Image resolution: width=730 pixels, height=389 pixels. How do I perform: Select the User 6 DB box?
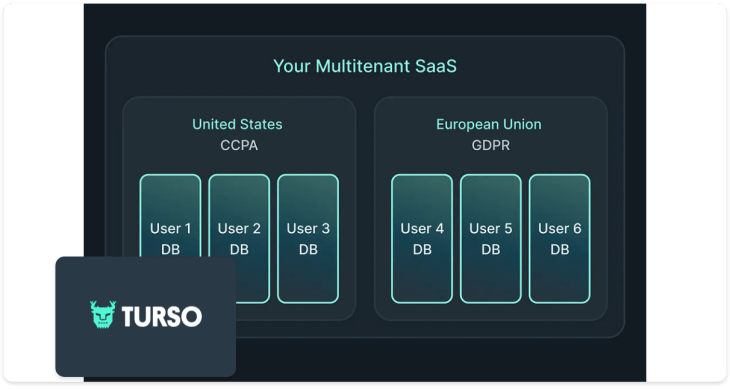coord(560,238)
